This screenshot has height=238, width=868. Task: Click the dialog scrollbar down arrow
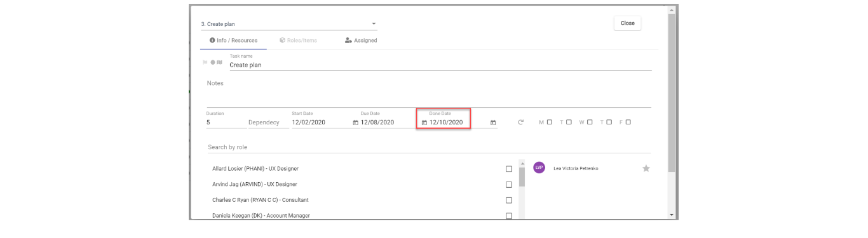point(672,216)
